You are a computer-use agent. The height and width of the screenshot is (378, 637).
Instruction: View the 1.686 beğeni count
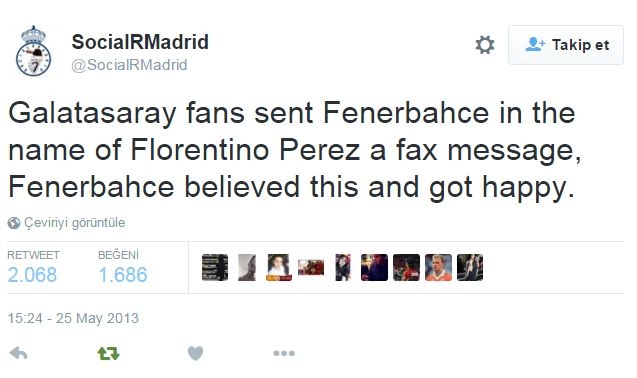coord(123,275)
